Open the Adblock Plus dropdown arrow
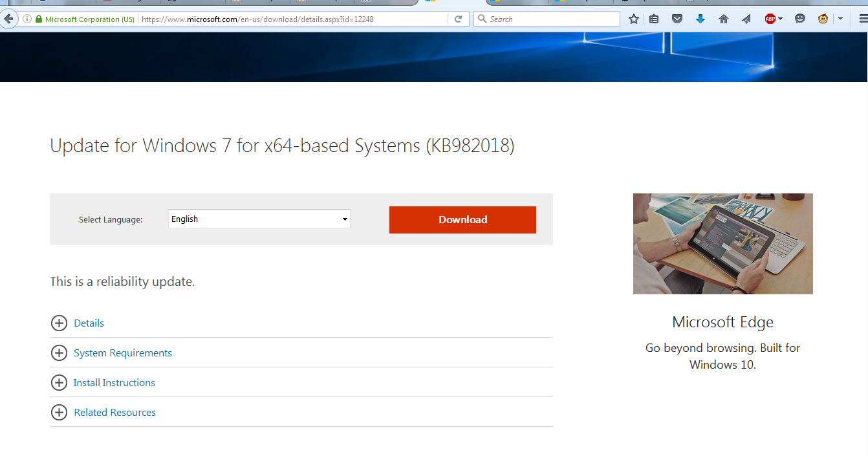Screen dimensions: 868x456 pos(781,19)
